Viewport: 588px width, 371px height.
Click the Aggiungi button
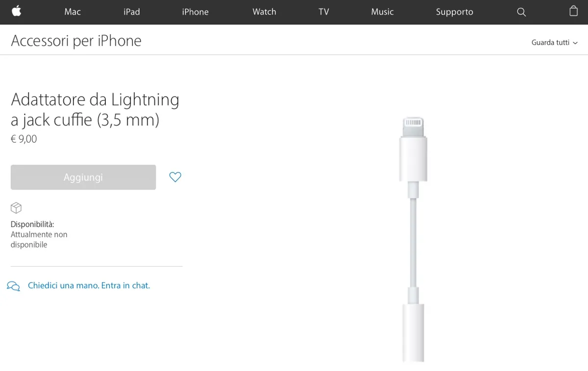point(83,177)
